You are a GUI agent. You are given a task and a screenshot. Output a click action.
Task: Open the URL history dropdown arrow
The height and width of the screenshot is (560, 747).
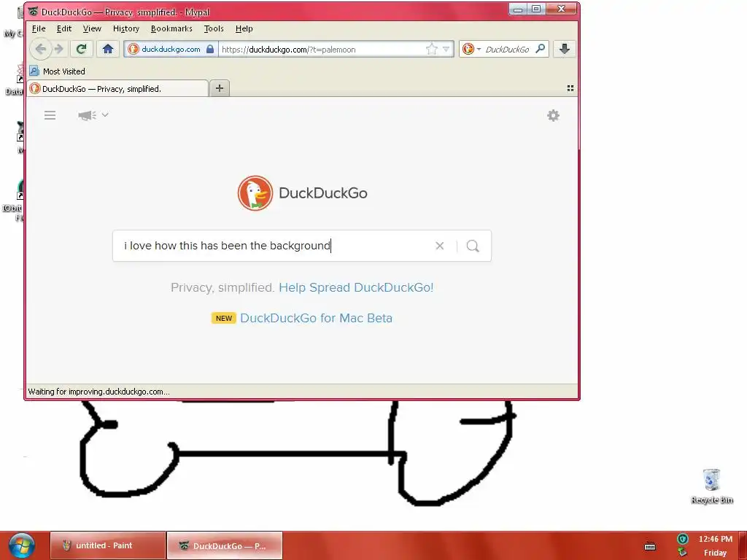[446, 49]
